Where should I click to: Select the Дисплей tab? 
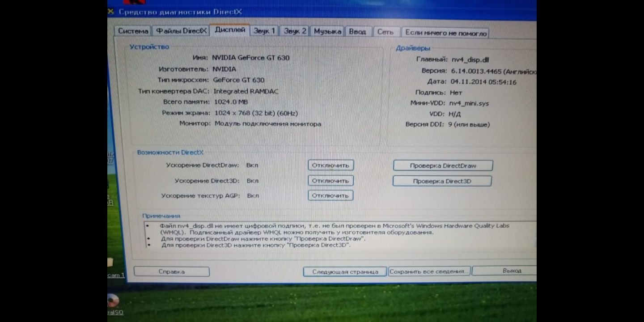click(230, 30)
